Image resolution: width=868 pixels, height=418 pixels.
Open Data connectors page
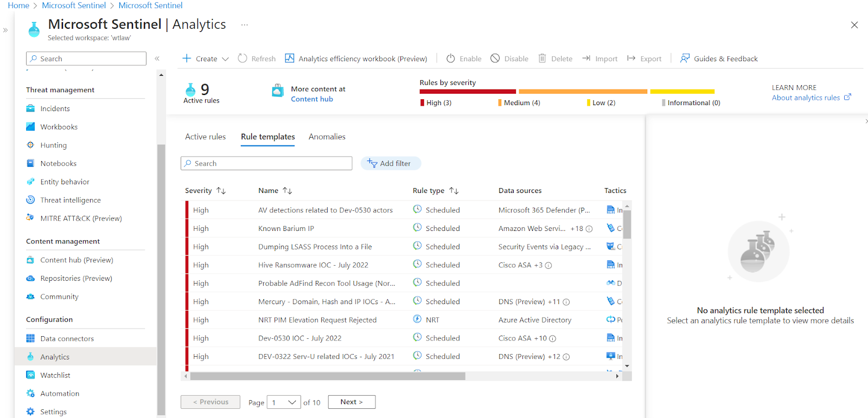tap(67, 338)
